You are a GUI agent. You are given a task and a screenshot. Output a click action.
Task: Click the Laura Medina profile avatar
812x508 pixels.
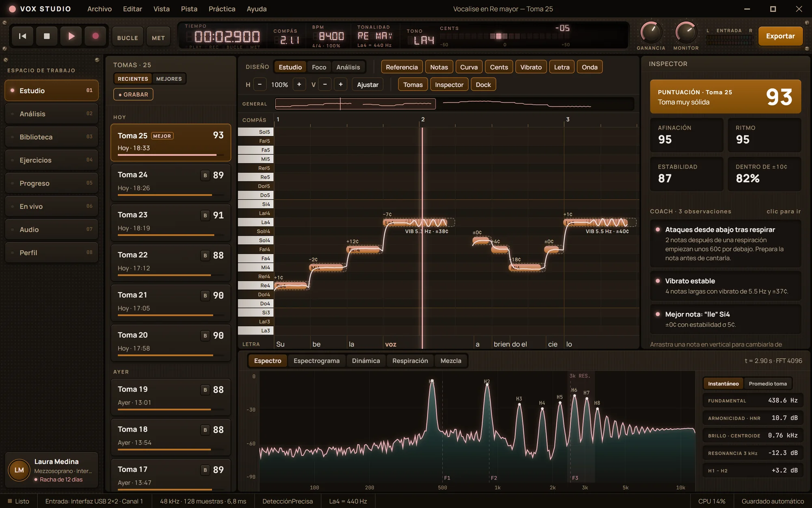pos(19,470)
